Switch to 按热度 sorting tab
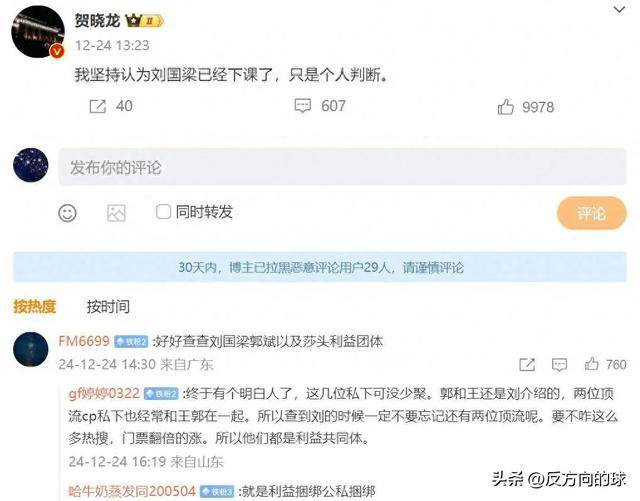Screen dimensions: 640x501 (x=34, y=306)
